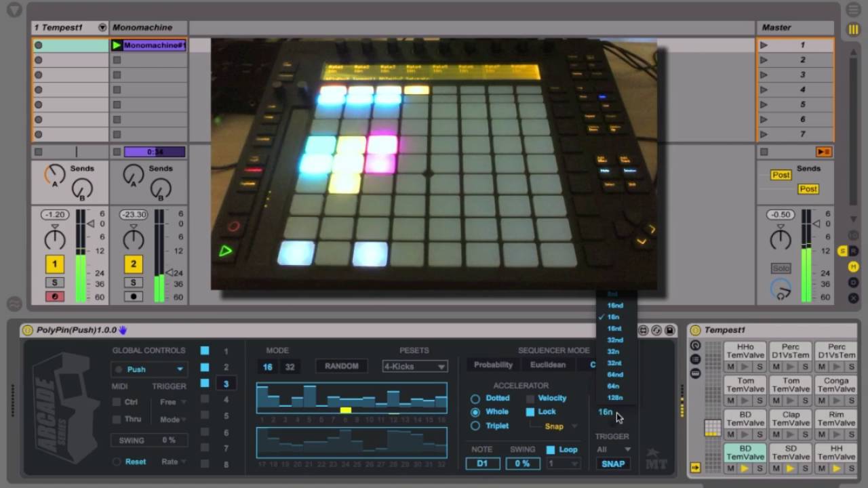Click the Master preview/cue headphone knob
The height and width of the screenshot is (488, 868).
(781, 290)
